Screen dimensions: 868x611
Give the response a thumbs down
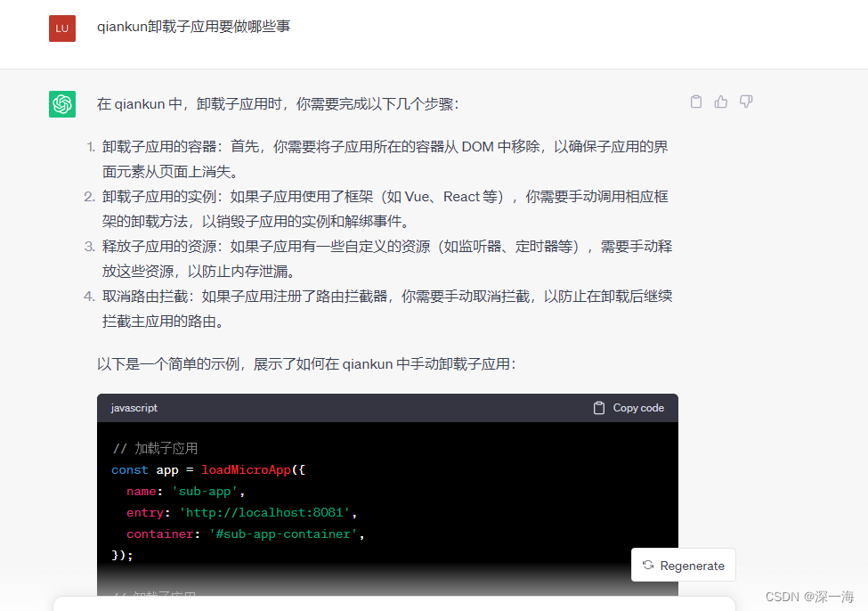tap(746, 102)
